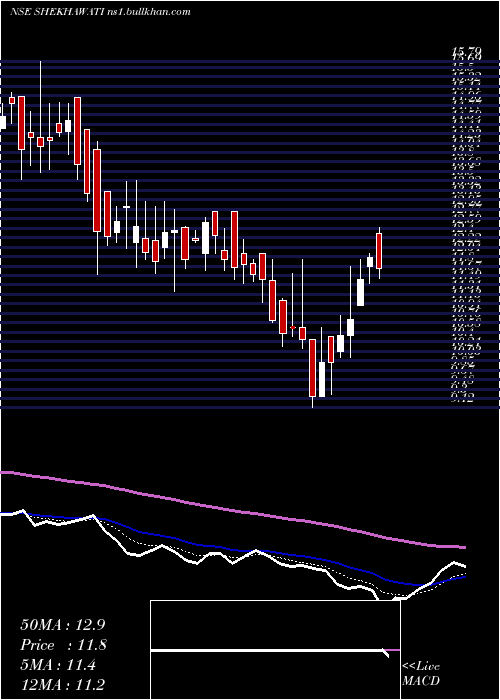Select the lowest white candlestick at chart bottom
Screen dimensions: 500x700
pos(321,379)
